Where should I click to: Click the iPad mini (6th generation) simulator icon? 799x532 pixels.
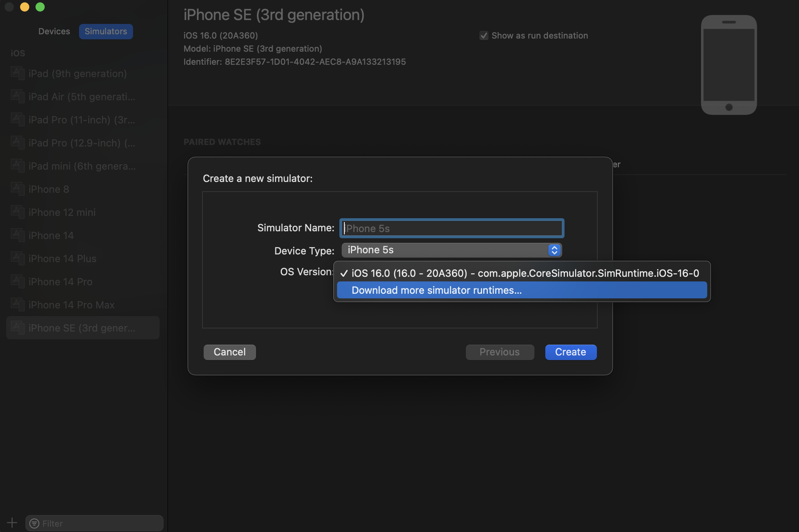tap(18, 166)
